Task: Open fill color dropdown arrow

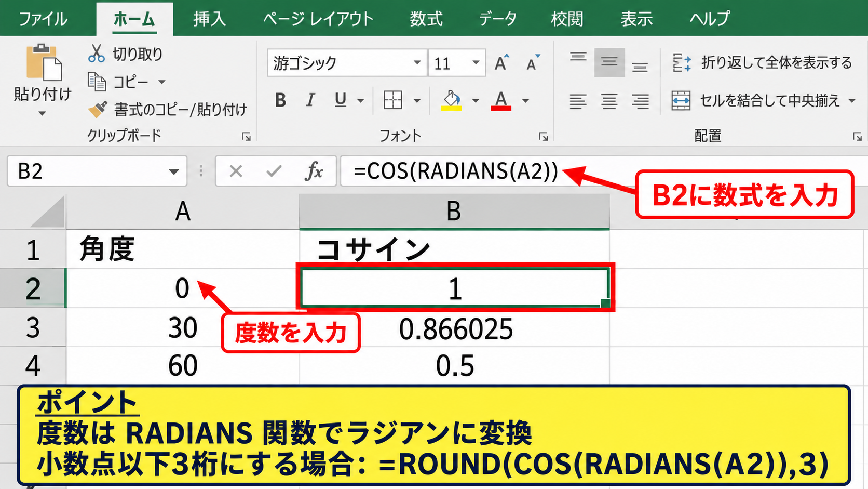Action: 476,100
